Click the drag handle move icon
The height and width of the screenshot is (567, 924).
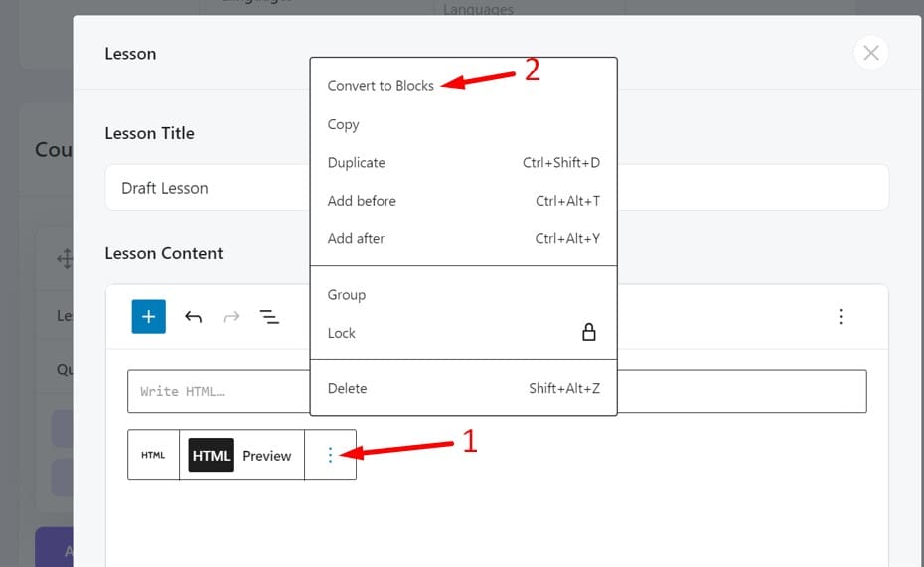click(x=66, y=259)
